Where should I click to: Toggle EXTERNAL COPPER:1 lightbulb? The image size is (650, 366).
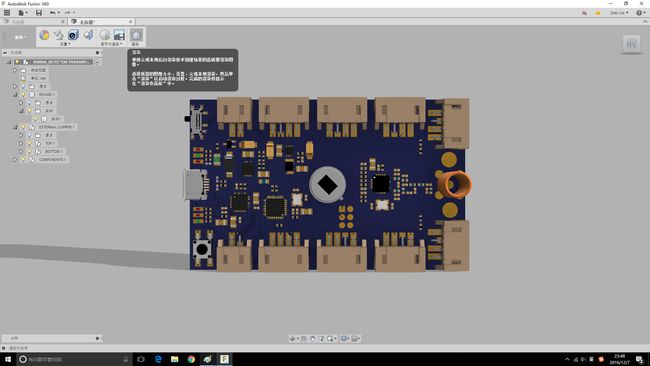click(23, 127)
